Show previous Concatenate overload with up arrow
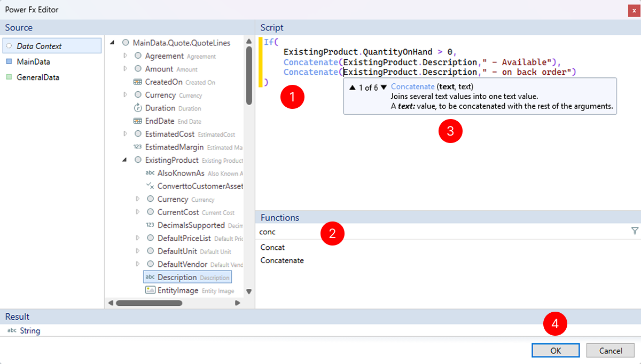This screenshot has width=641, height=364. click(x=352, y=88)
